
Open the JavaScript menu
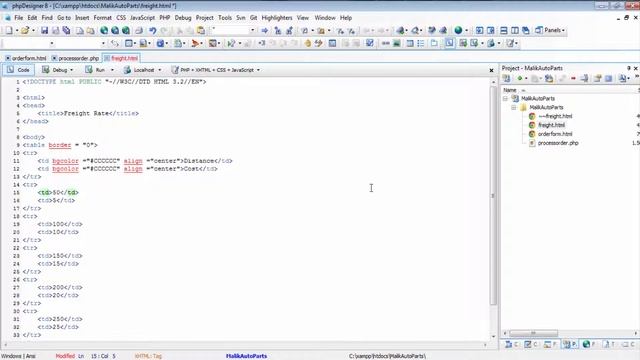tap(142, 18)
